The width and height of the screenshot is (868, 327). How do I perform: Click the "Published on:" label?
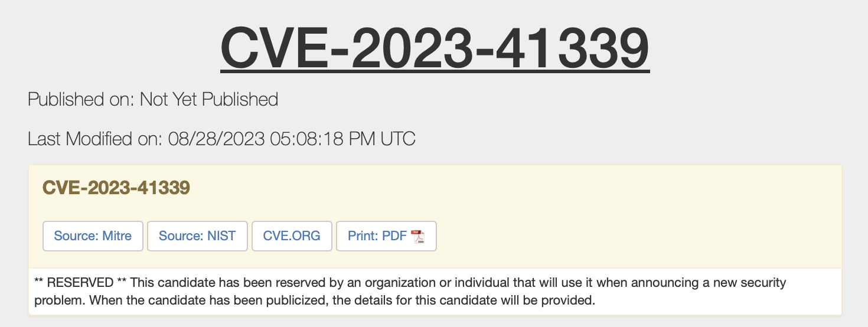click(x=81, y=99)
